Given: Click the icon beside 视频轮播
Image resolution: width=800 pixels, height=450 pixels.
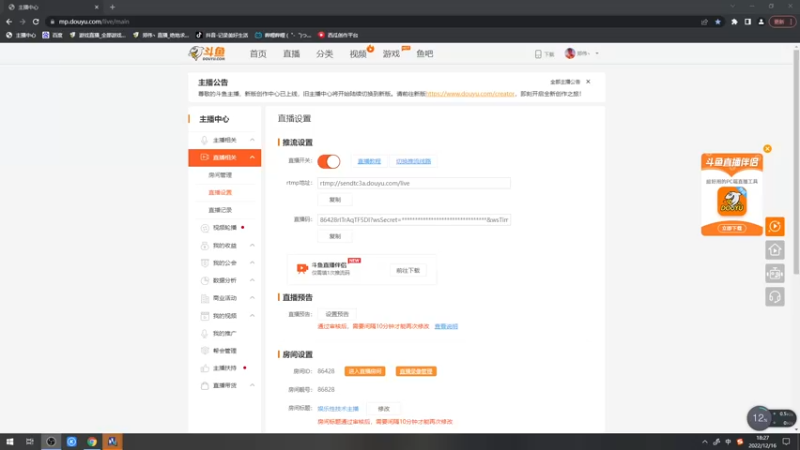Looking at the screenshot, I should click(x=205, y=228).
